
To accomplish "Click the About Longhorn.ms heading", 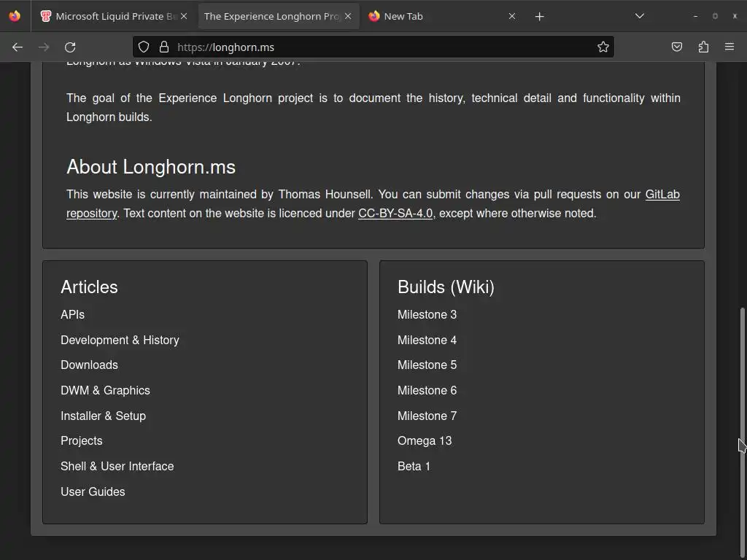I will pyautogui.click(x=151, y=167).
